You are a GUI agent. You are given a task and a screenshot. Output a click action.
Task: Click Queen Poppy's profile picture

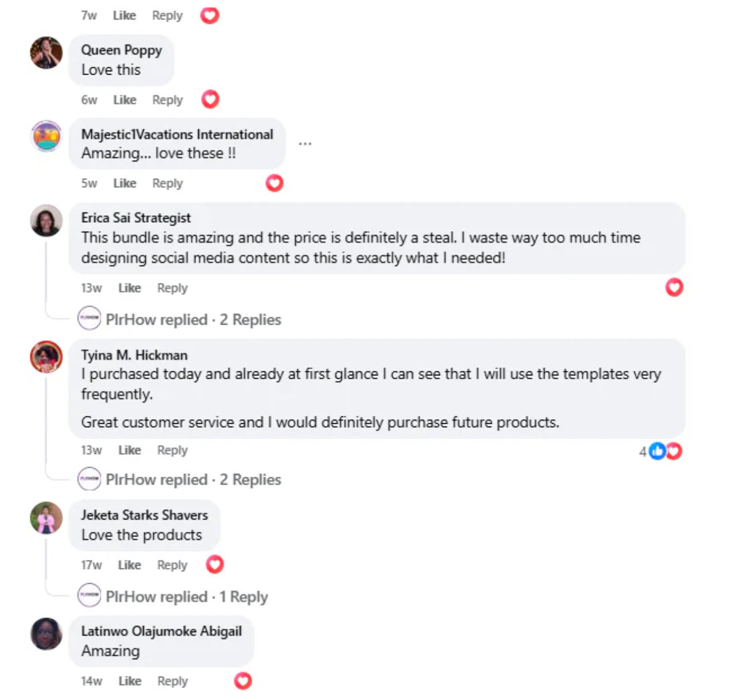46,53
